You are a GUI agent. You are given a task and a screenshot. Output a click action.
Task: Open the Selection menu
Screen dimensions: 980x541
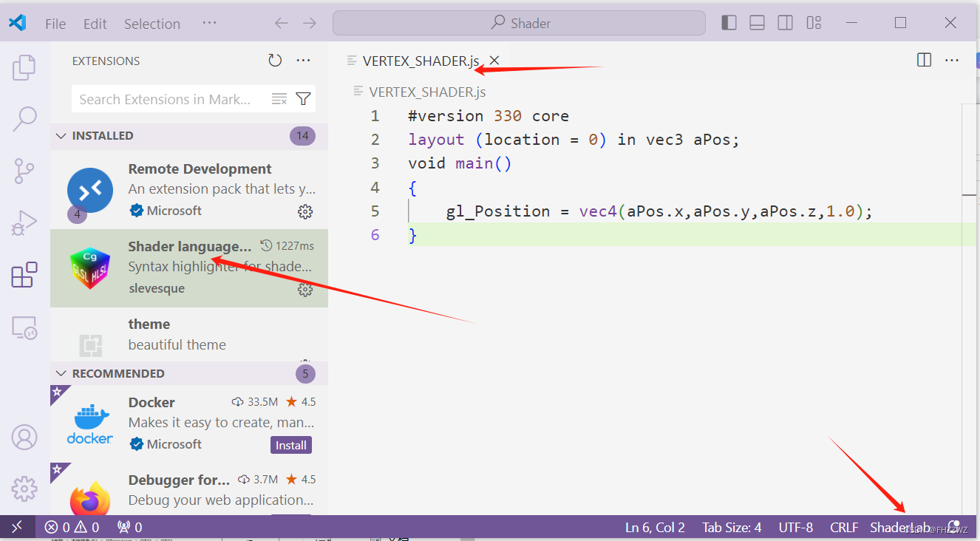(152, 24)
